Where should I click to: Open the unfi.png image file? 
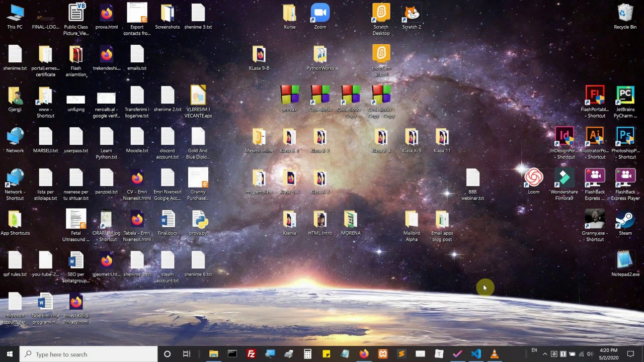pos(76,99)
